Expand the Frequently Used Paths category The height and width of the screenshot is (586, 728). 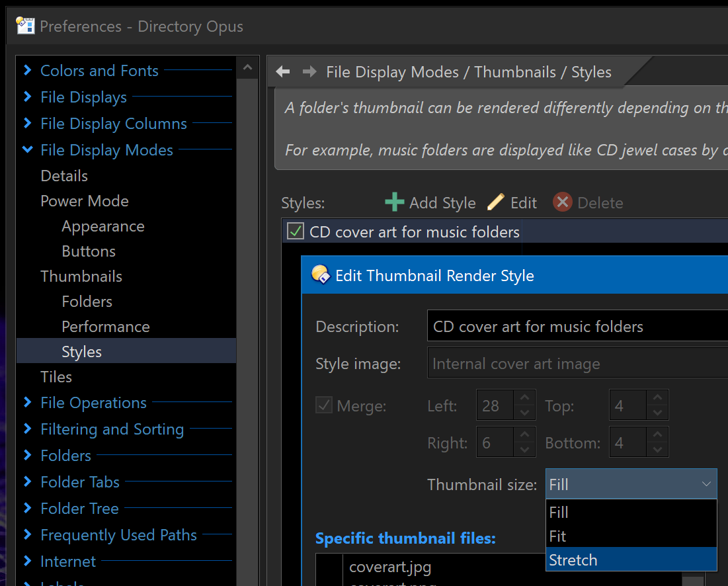pos(27,534)
